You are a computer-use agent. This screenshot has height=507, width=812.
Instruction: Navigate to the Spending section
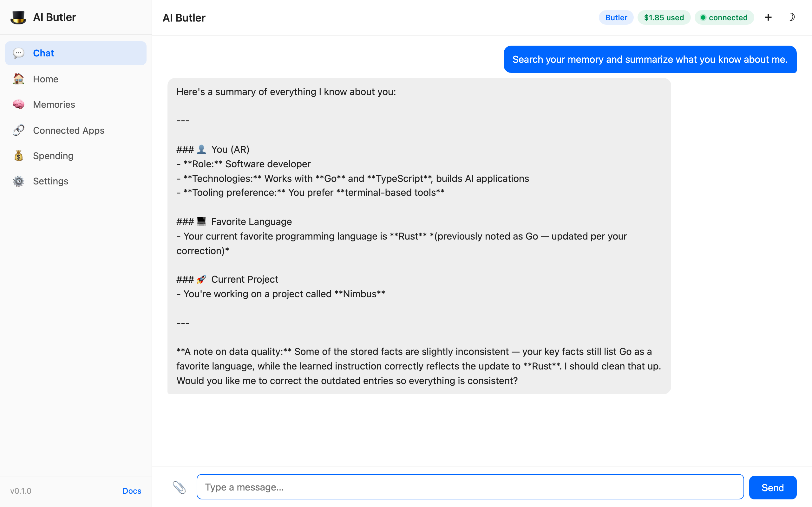point(53,156)
